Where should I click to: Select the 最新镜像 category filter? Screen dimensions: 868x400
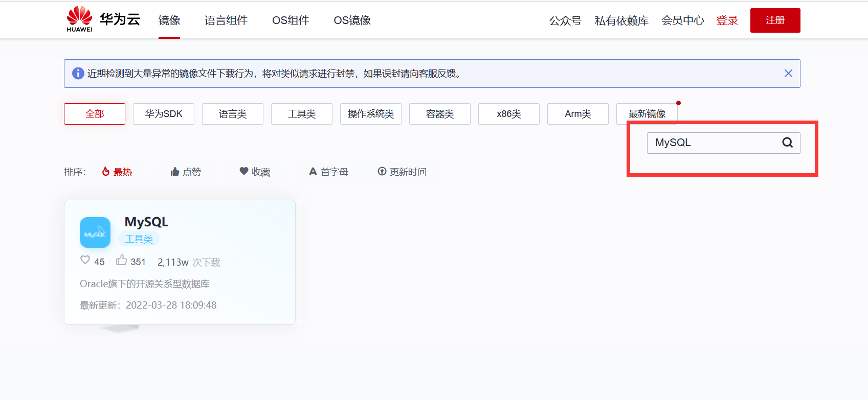click(647, 114)
